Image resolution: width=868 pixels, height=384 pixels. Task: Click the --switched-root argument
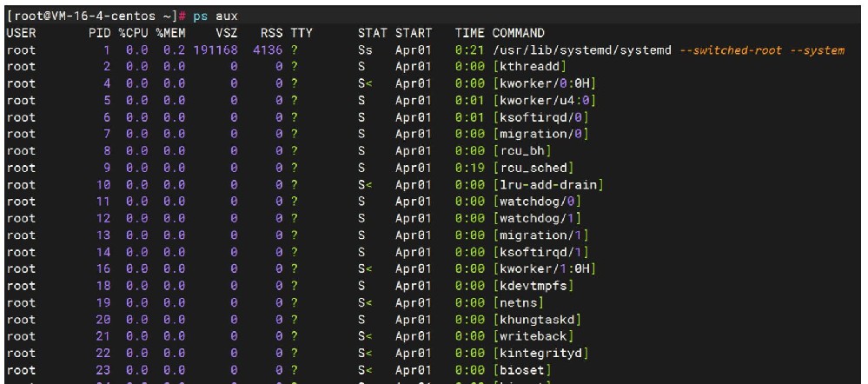coord(731,50)
